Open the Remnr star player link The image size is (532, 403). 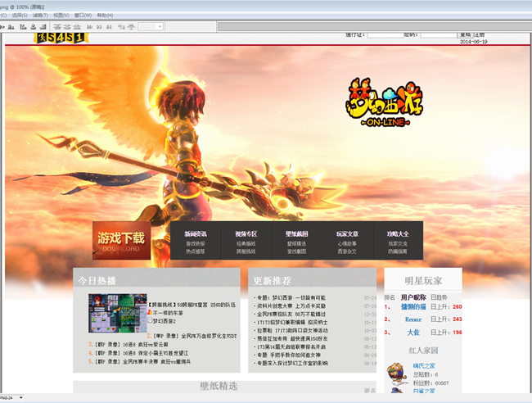click(x=413, y=319)
